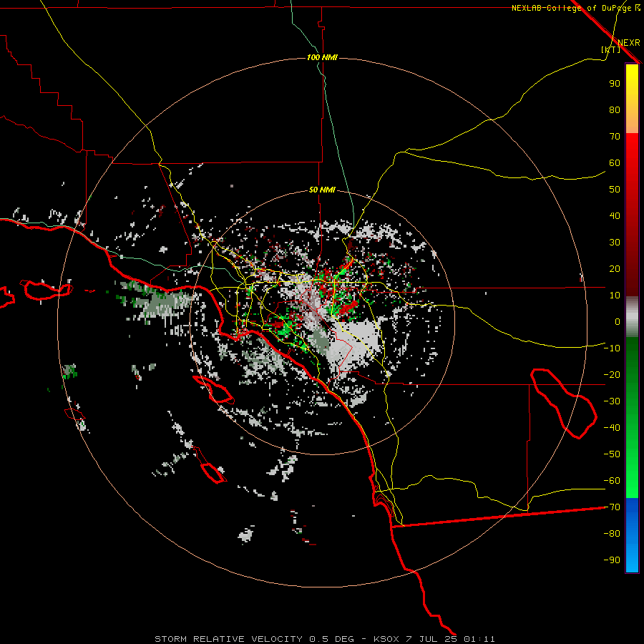
Task: Click "STORM RELATIVE VELOCITY" in the caption
Action: pyautogui.click(x=228, y=639)
